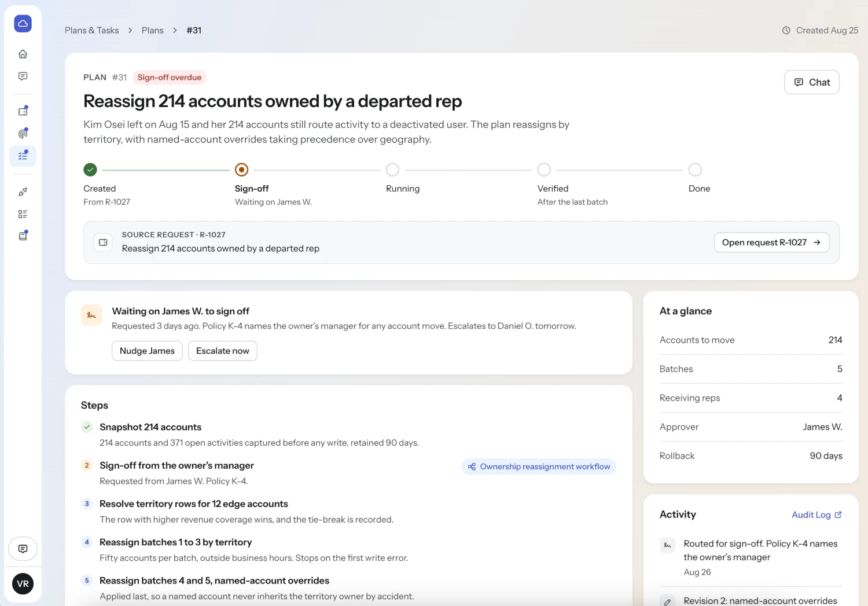Open the list view sidebar icon
Screen dimensions: 868x606
23,214
